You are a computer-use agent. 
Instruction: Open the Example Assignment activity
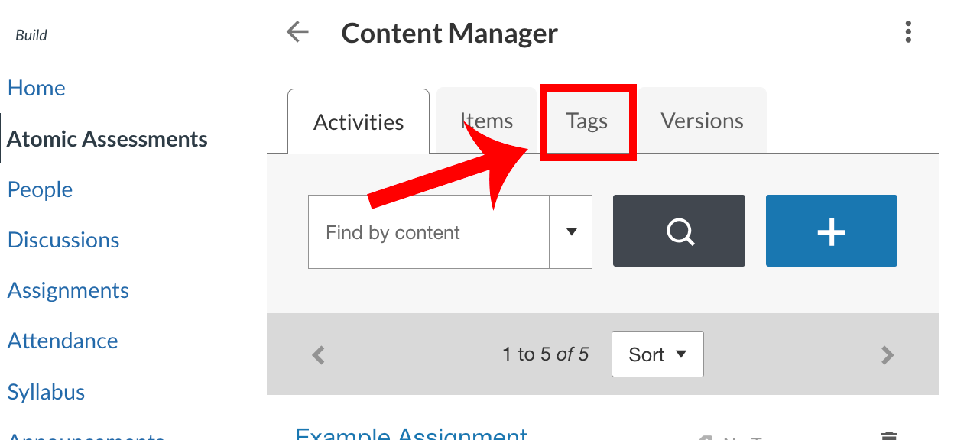pyautogui.click(x=410, y=434)
